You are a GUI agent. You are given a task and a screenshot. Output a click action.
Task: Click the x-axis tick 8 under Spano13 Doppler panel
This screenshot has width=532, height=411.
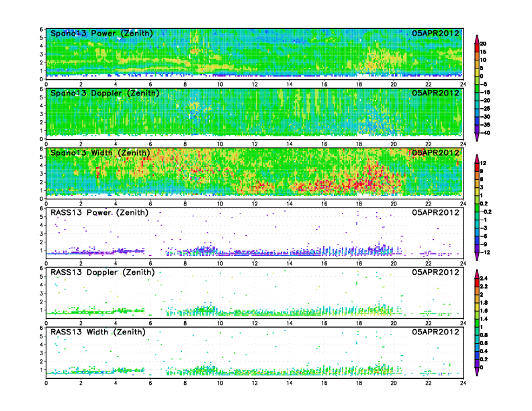(185, 144)
